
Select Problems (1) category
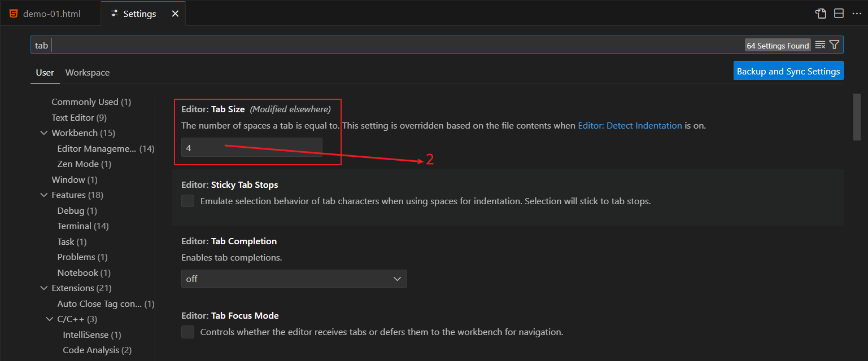[82, 257]
